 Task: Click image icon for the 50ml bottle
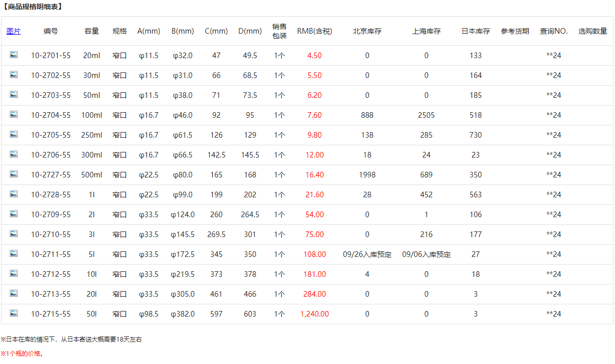click(x=14, y=95)
